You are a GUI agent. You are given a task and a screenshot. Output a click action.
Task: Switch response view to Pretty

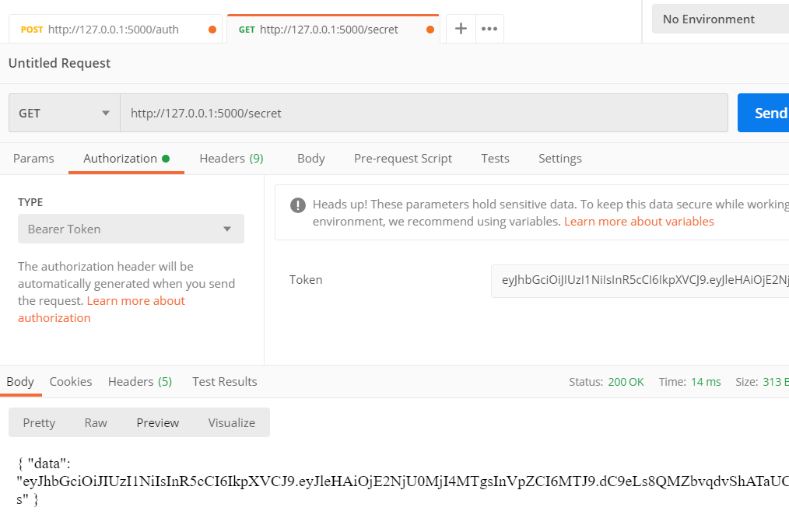(39, 422)
